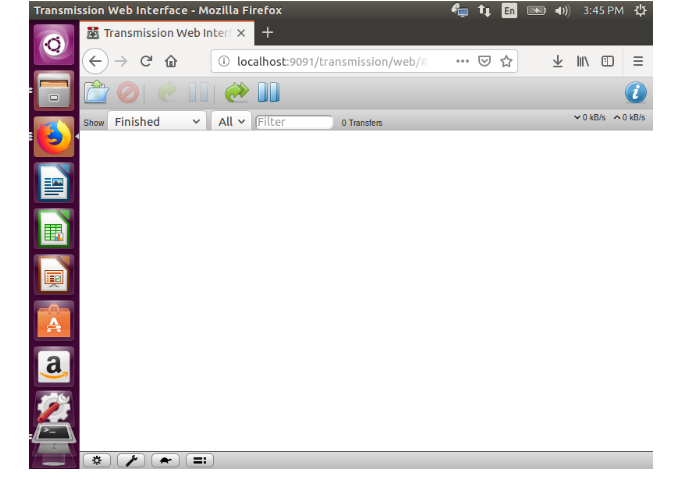Open a new browser tab

(x=267, y=33)
